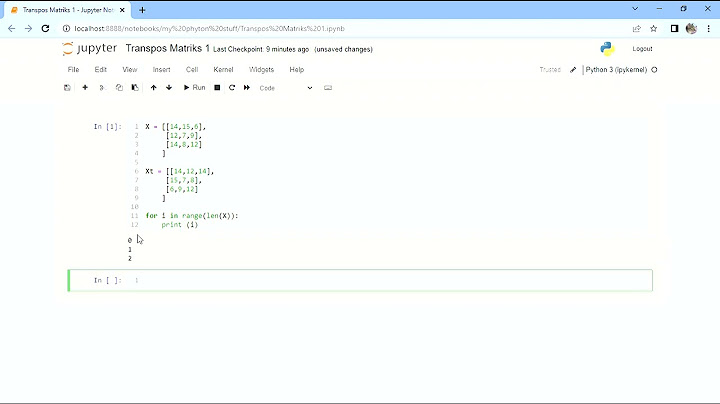Image resolution: width=720 pixels, height=404 pixels.
Task: Open the Kernel menu
Action: [224, 70]
